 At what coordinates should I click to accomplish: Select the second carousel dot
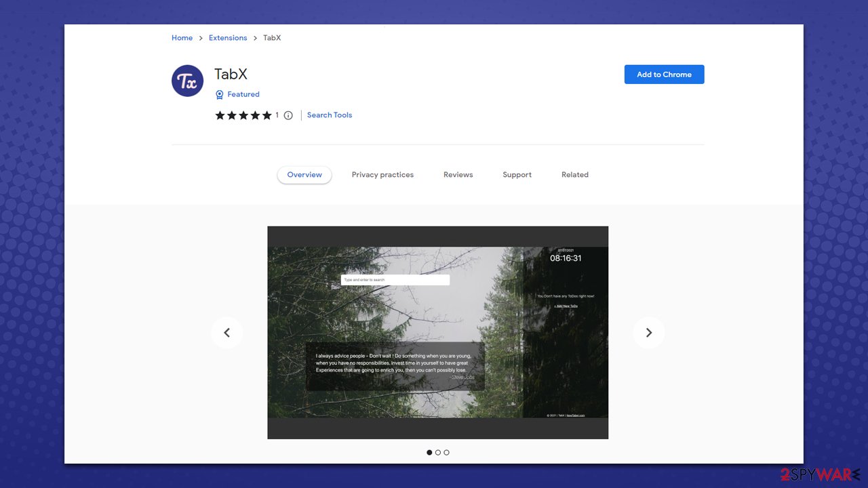coord(438,452)
